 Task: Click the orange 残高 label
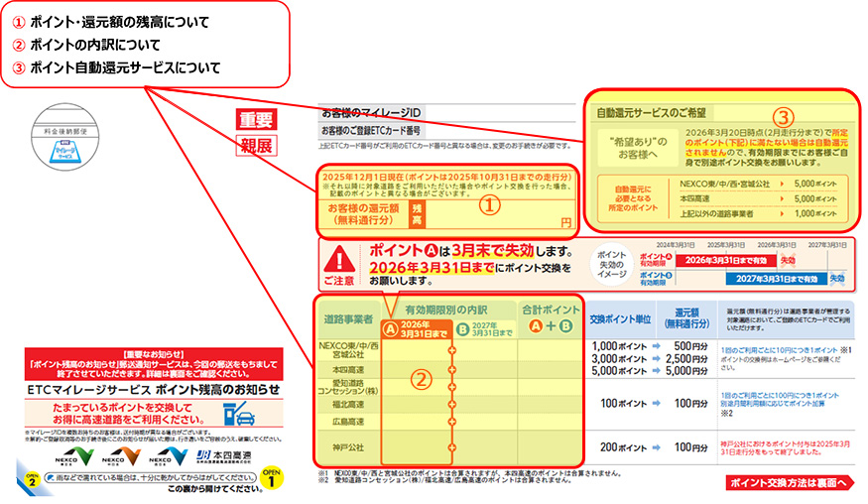(417, 214)
